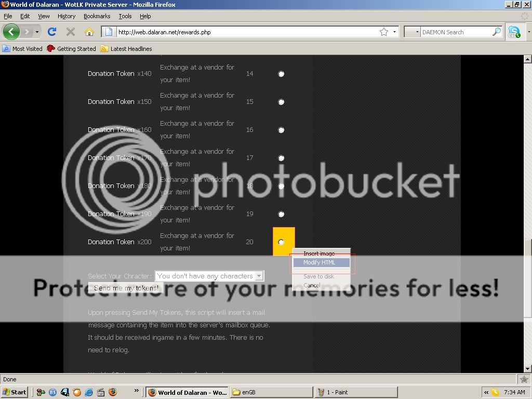Click the first Quick Launch messenger icon

(41, 392)
